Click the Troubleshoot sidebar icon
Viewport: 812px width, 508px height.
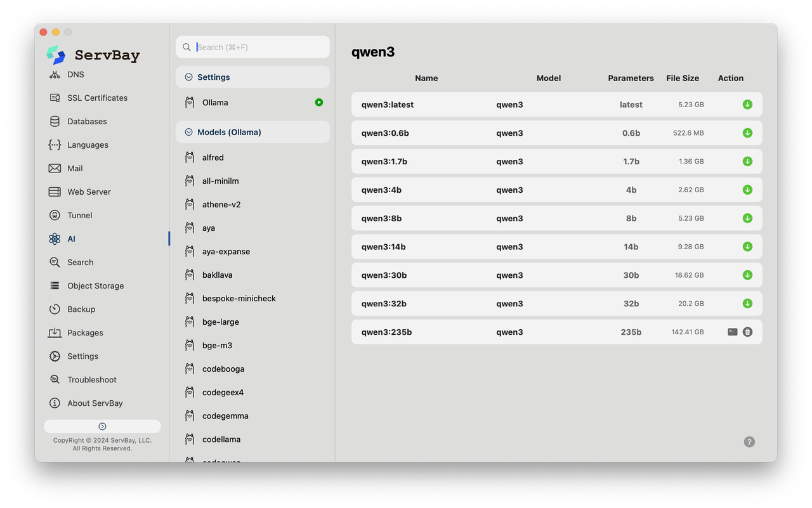(55, 379)
